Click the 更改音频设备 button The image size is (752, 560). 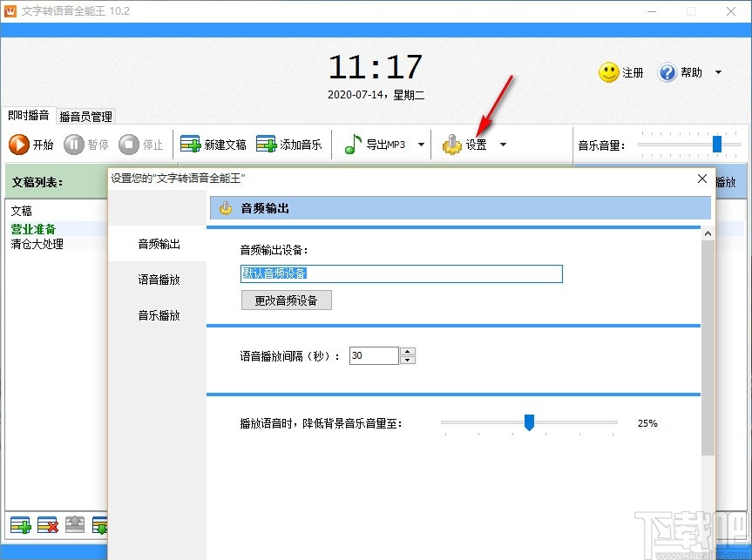[286, 300]
